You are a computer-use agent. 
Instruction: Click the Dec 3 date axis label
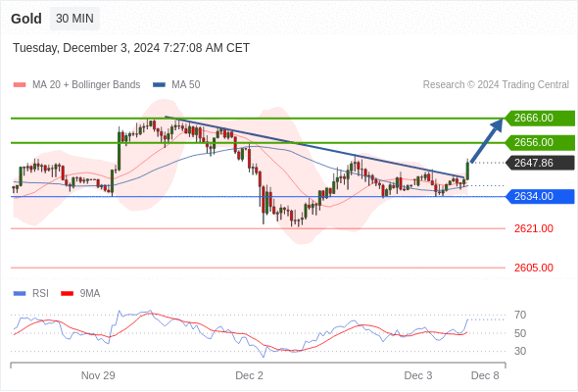click(x=418, y=375)
